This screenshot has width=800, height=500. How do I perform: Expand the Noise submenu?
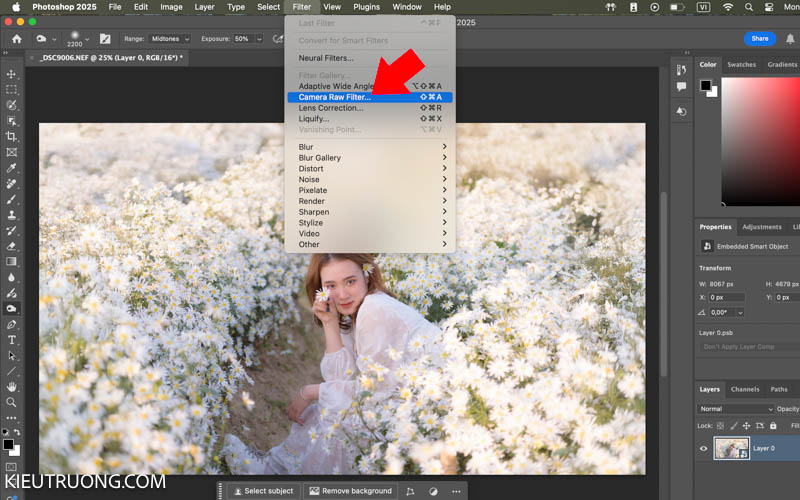coord(370,180)
